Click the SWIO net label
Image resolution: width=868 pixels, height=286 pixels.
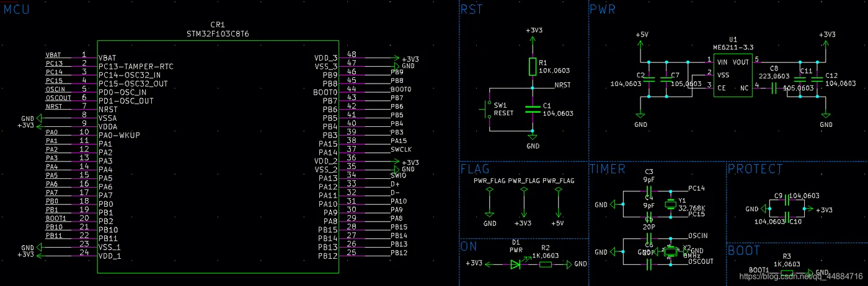point(398,175)
